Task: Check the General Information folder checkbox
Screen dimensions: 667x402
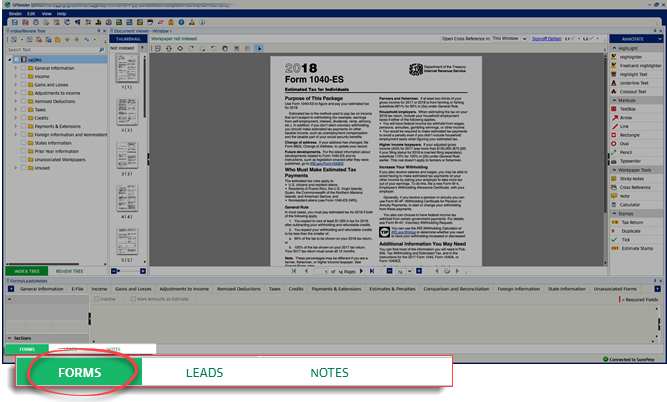Action: 23,67
